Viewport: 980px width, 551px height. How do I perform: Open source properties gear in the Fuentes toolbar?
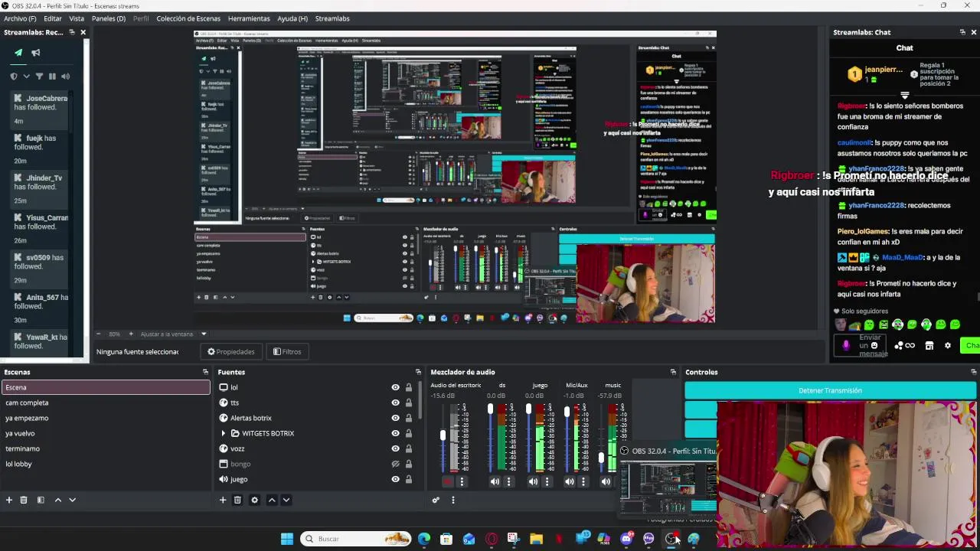(x=254, y=500)
